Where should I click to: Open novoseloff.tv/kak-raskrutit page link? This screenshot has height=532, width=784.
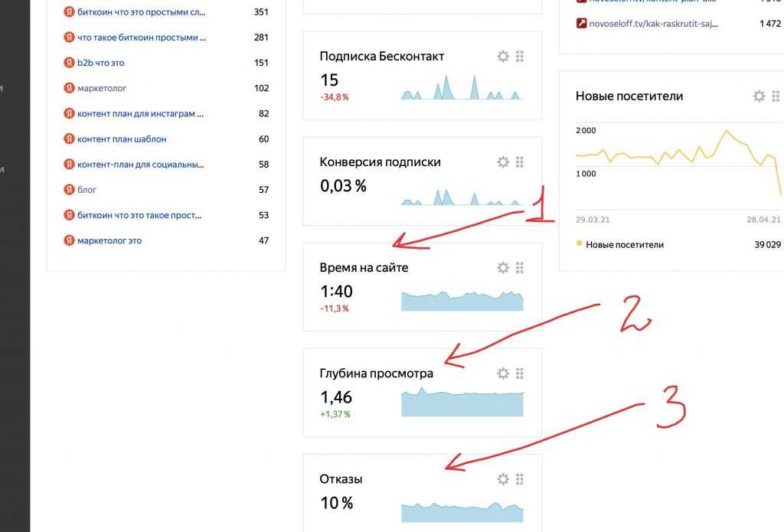(653, 23)
